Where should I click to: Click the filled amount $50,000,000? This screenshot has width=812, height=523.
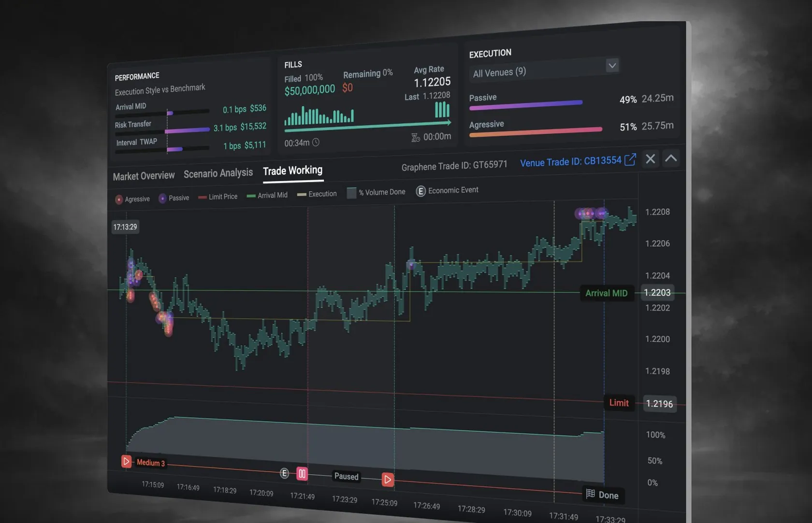(x=309, y=90)
